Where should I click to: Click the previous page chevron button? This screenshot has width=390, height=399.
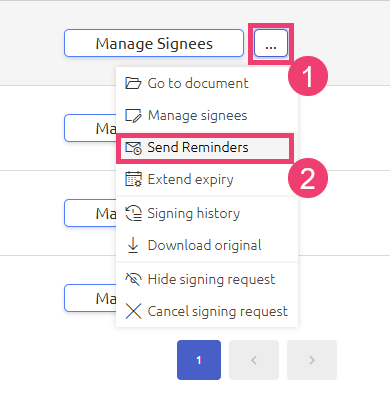(x=254, y=360)
